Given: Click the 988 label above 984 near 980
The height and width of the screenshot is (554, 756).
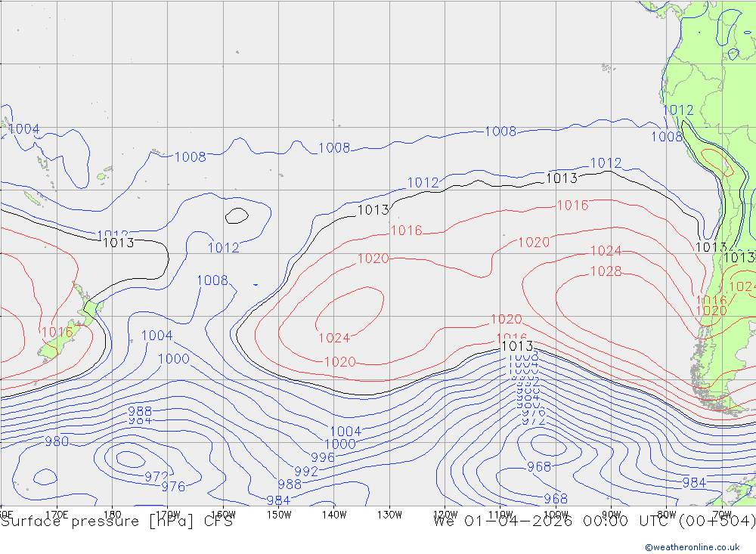Looking at the screenshot, I should [140, 411].
